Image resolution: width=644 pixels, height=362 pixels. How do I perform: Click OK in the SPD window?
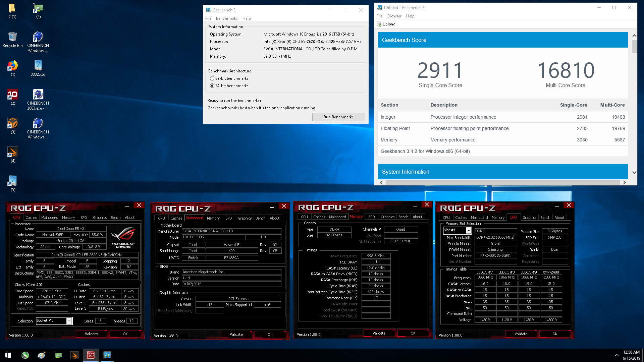pyautogui.click(x=555, y=334)
